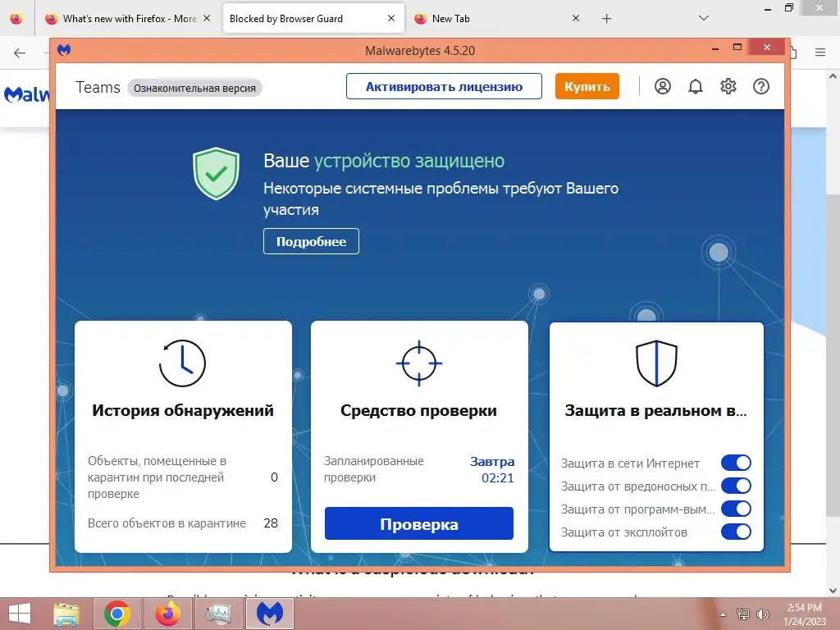
Task: Close the What's new with Firefox tab
Action: (207, 18)
